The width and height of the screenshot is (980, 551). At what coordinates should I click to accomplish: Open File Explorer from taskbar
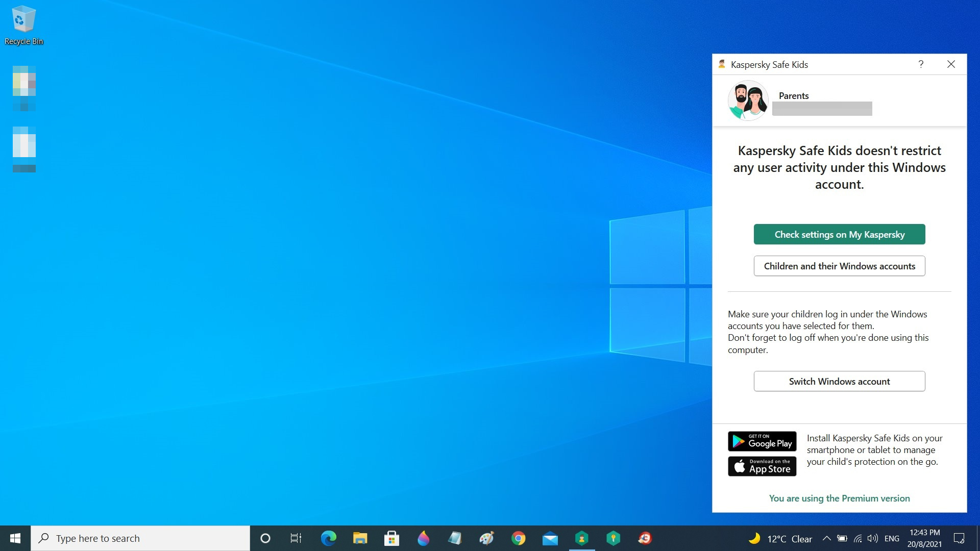click(x=360, y=538)
